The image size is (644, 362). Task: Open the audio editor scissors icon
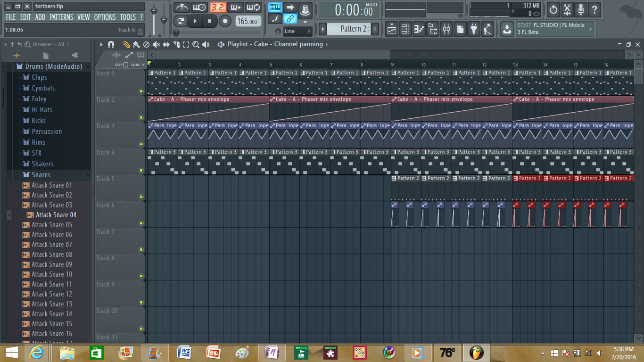point(567,9)
